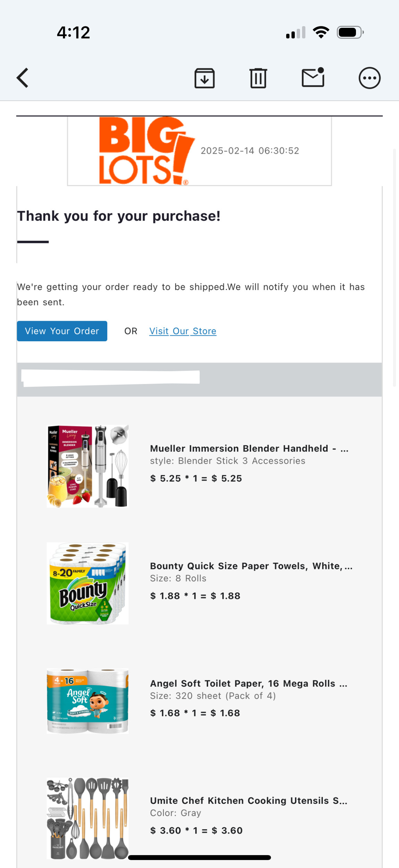The width and height of the screenshot is (399, 868).
Task: Click the Big Lots logo
Action: click(x=146, y=150)
